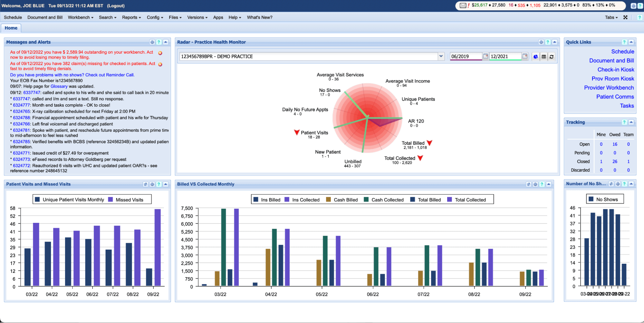The height and width of the screenshot is (323, 644).
Task: Refresh the Radar Practice Health Monitor
Action: [552, 57]
